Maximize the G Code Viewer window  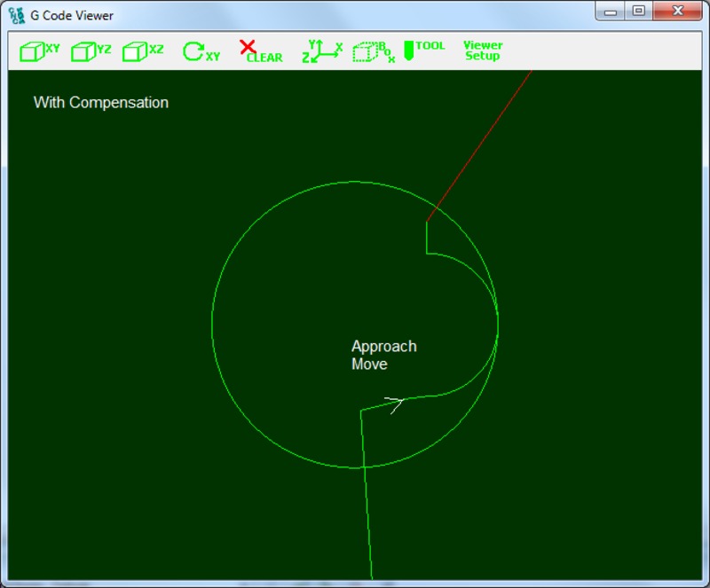[x=638, y=12]
